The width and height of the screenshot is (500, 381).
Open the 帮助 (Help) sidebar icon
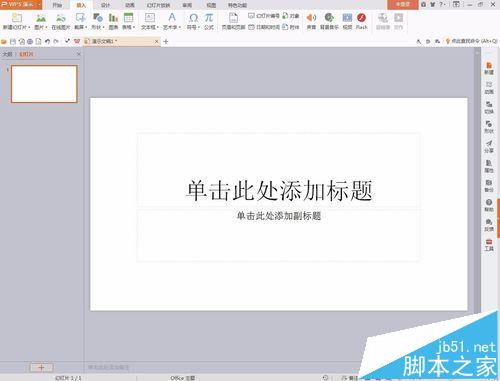click(489, 206)
